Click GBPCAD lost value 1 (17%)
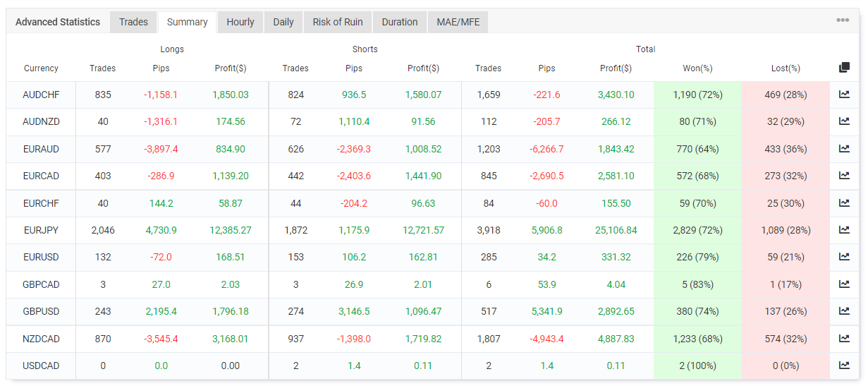868x386 pixels. coord(786,284)
